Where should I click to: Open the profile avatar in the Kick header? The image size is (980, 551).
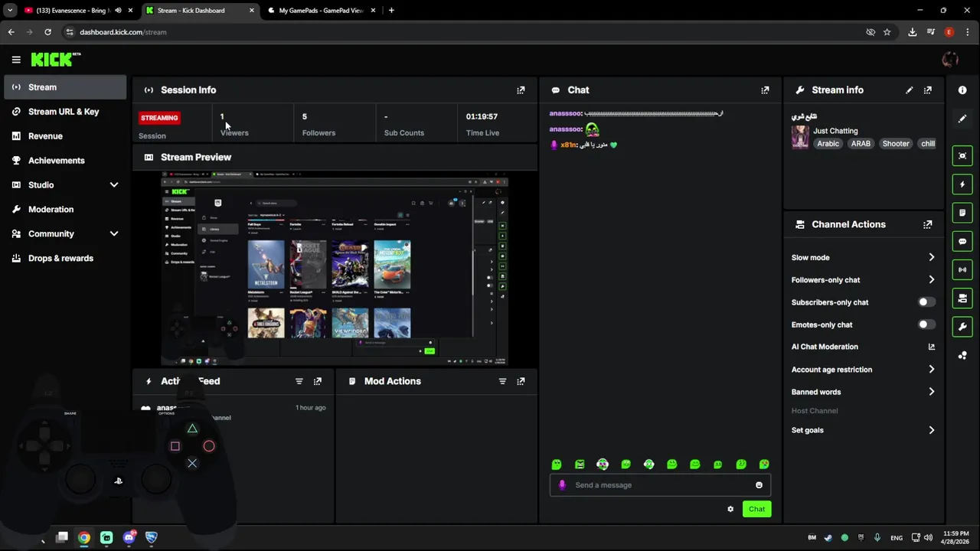tap(950, 60)
